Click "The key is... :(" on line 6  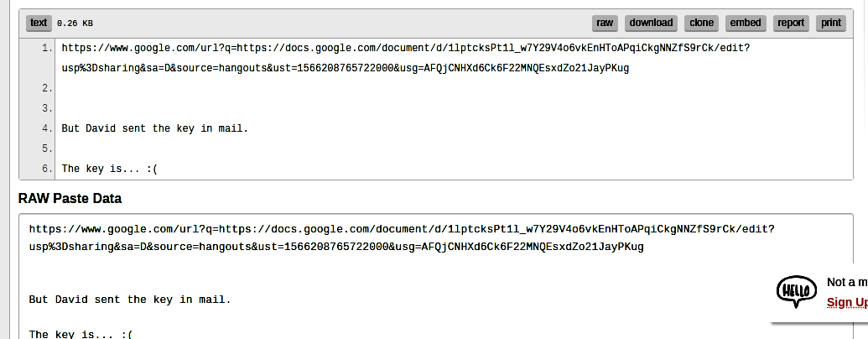[110, 169]
